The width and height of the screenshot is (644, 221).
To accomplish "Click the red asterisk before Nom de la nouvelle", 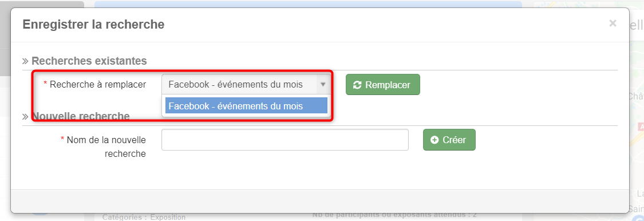I will pos(62,139).
